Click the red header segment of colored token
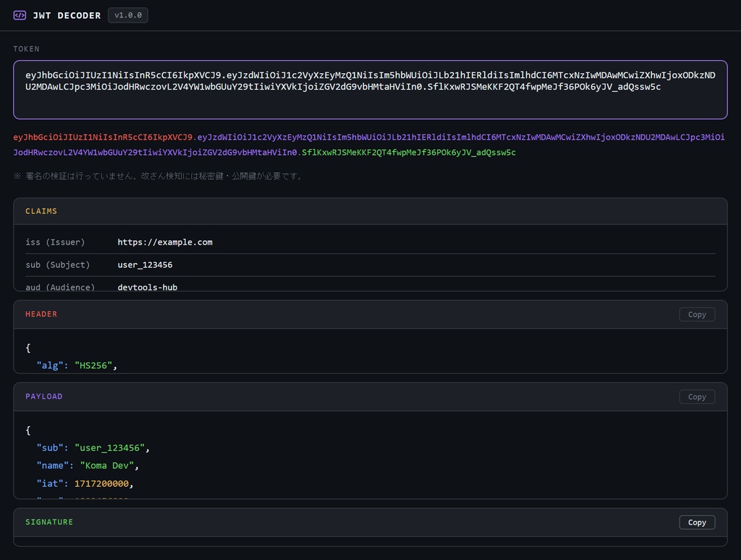The image size is (741, 560). (103, 137)
